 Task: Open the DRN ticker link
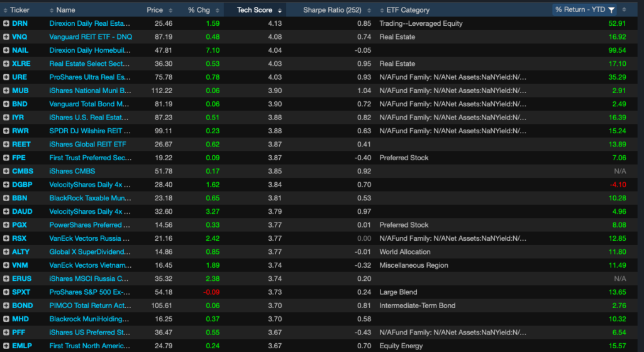pyautogui.click(x=19, y=23)
